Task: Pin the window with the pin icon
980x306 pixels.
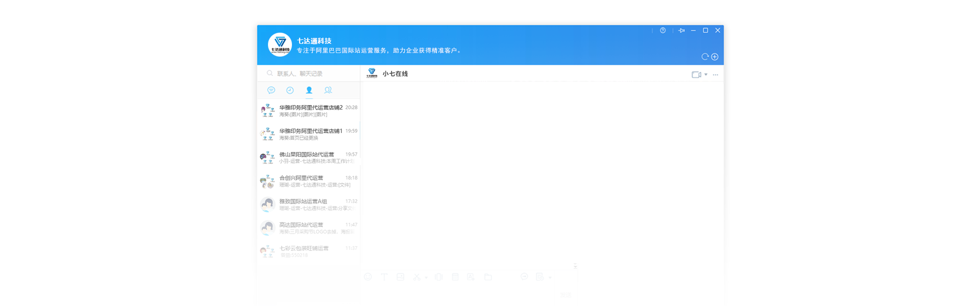Action: (x=681, y=31)
